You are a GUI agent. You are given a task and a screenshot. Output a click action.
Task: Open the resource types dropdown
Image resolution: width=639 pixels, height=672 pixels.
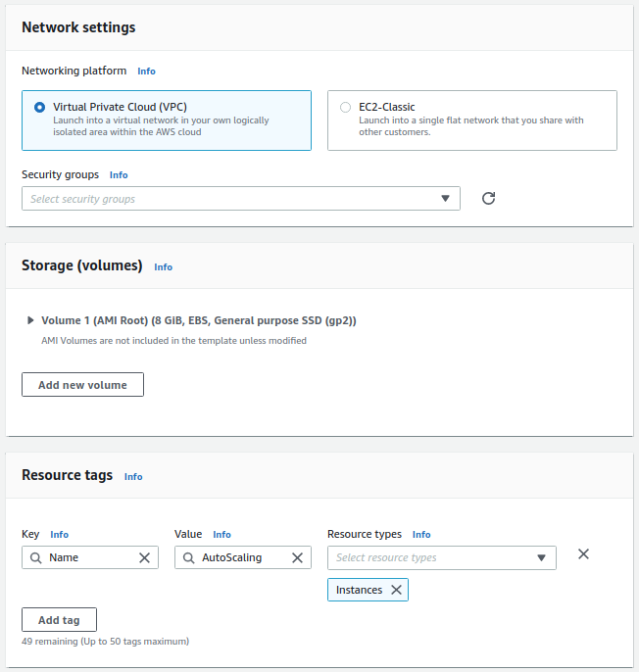tap(442, 557)
